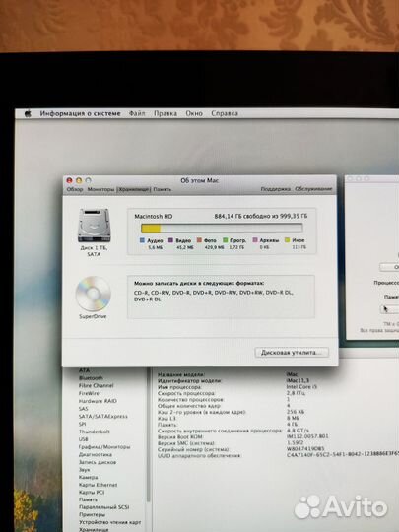
Task: Select Bluetooth in the hardware list
Action: (x=91, y=378)
